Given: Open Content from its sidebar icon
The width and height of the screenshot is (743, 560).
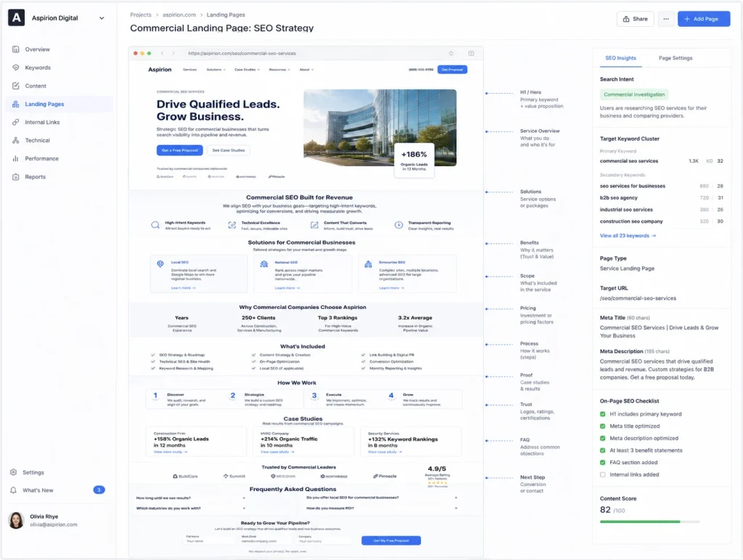Looking at the screenshot, I should 16,86.
